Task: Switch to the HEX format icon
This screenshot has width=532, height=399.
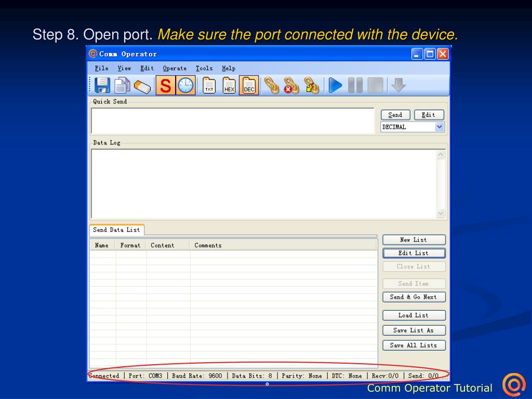Action: coord(229,85)
